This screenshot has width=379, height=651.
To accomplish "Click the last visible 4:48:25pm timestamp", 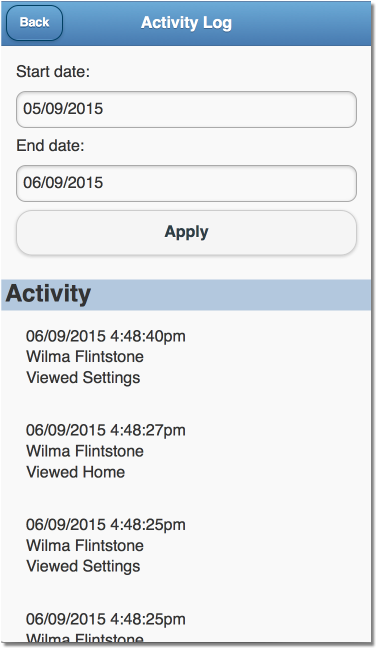I will click(x=106, y=619).
